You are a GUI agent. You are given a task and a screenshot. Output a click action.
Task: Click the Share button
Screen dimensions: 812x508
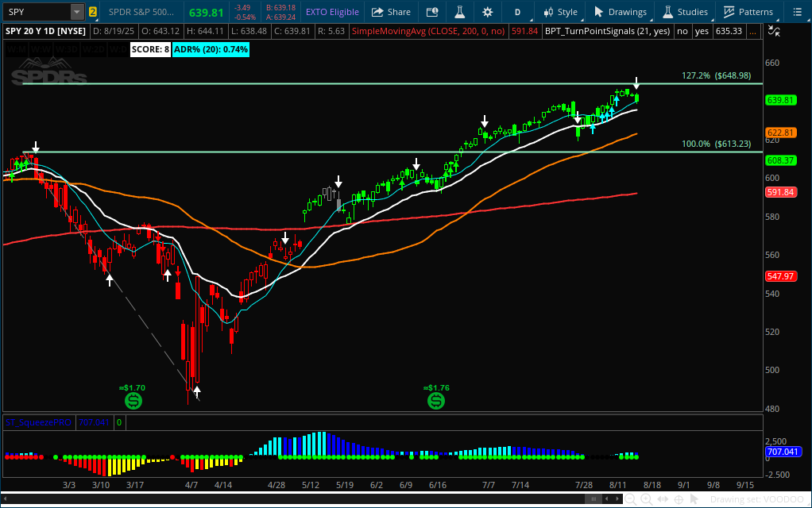[x=391, y=12]
